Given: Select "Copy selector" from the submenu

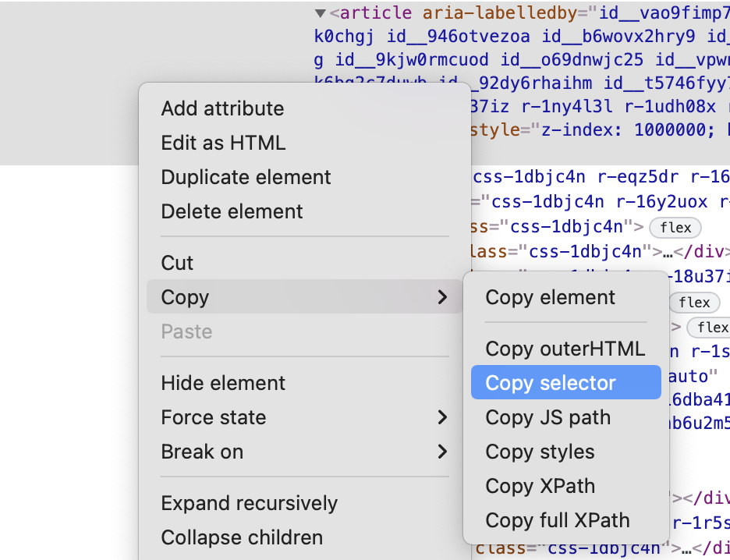Looking at the screenshot, I should click(x=552, y=382).
